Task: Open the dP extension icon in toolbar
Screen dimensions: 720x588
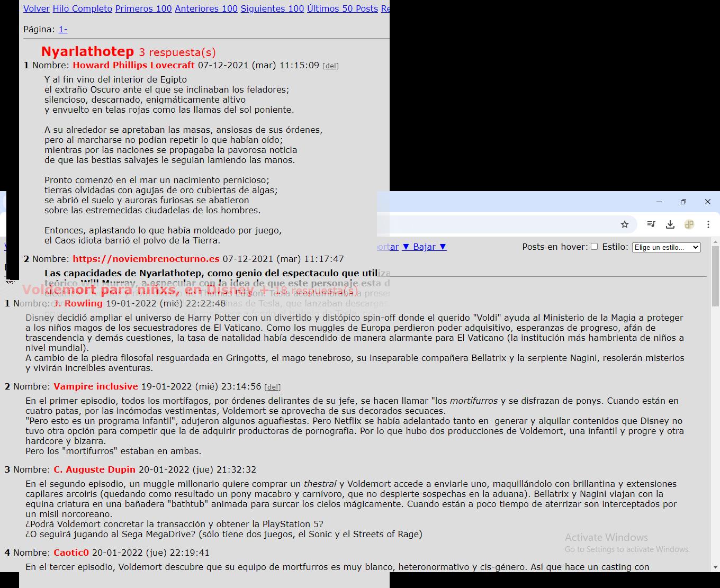Action: (x=689, y=224)
